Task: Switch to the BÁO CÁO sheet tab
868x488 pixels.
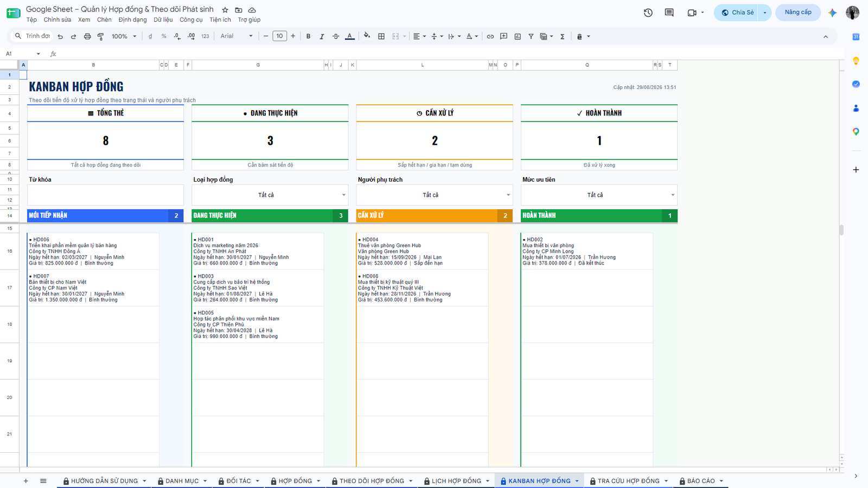Action: (701, 481)
